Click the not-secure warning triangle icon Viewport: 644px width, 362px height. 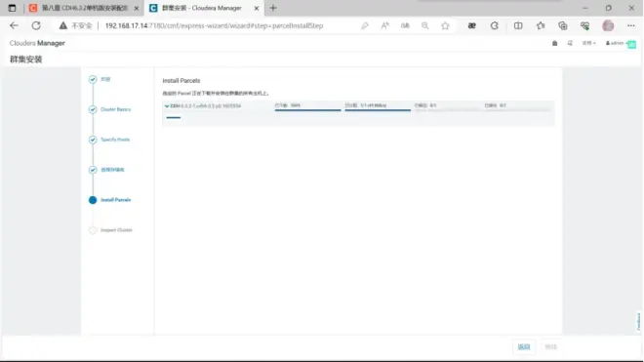click(x=62, y=25)
